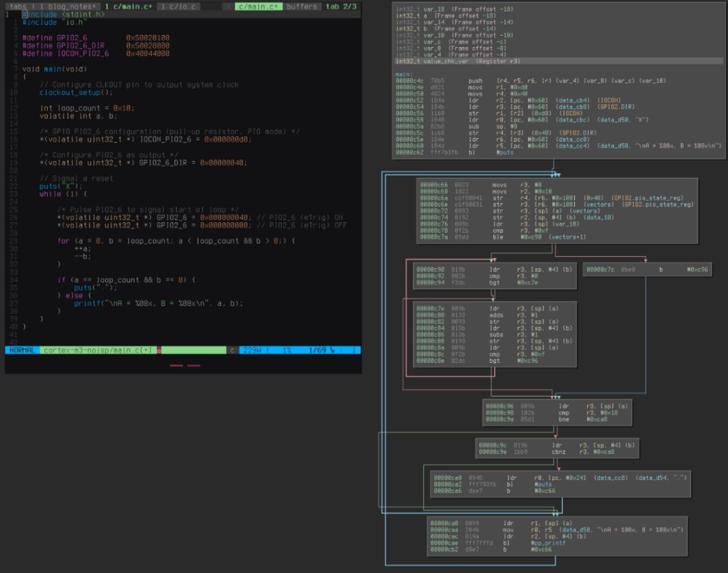
Task: Click 'movs r3, #0' at address 00000c66
Action: click(x=481, y=185)
